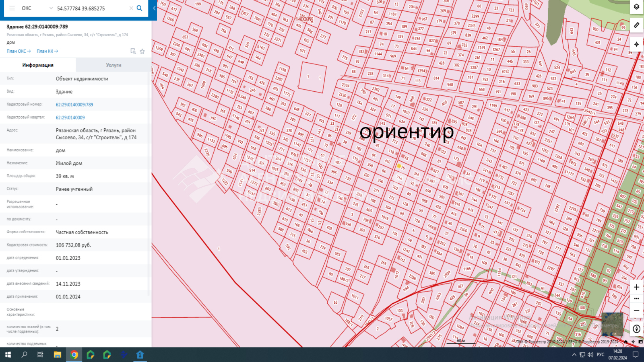This screenshot has height=362, width=644.
Task: Expand the three-dots map options button
Action: [x=636, y=299]
